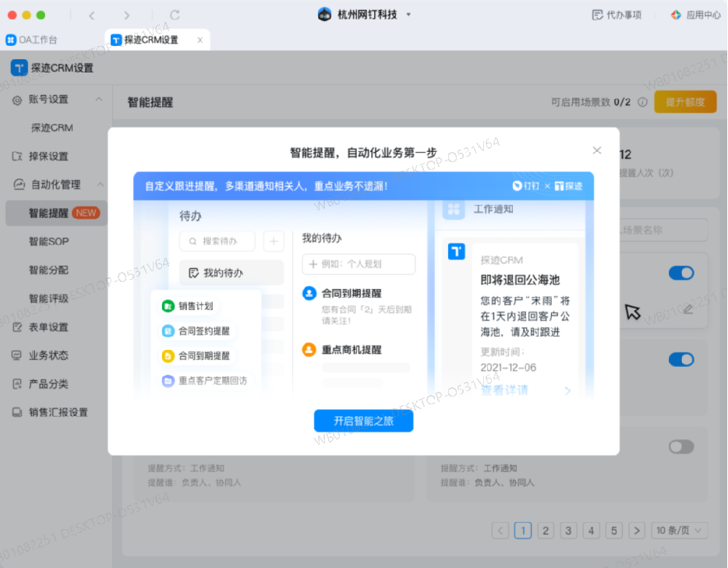Collapse the 自动化管理 section chevron
Viewport: 728px width, 568px height.
pyautogui.click(x=100, y=185)
